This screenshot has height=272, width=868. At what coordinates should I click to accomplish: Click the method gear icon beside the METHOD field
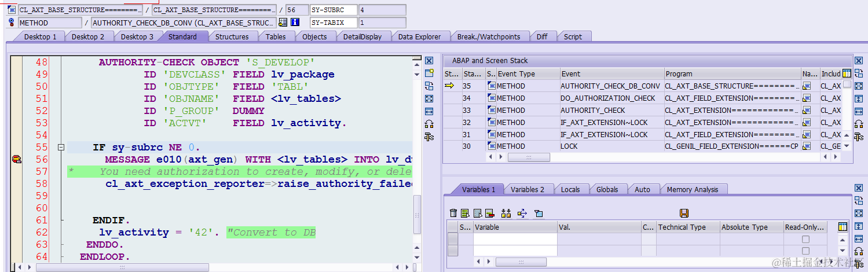(12, 23)
